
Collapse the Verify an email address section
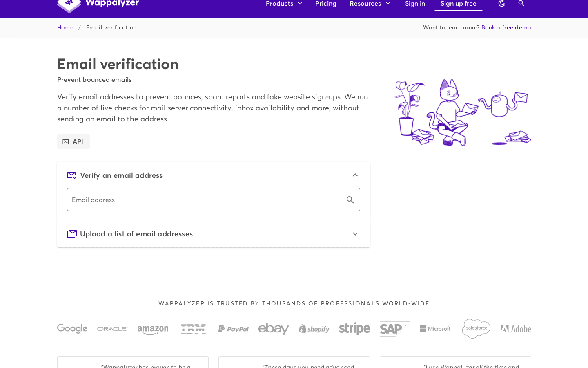tap(355, 175)
